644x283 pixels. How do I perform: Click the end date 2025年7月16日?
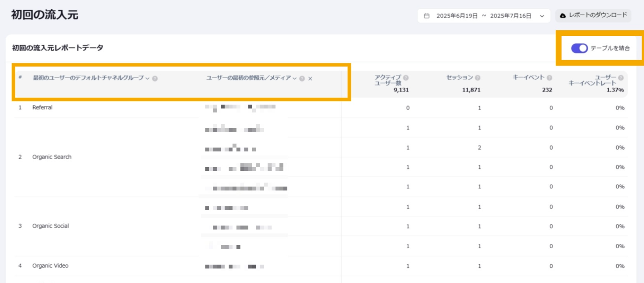tap(510, 16)
